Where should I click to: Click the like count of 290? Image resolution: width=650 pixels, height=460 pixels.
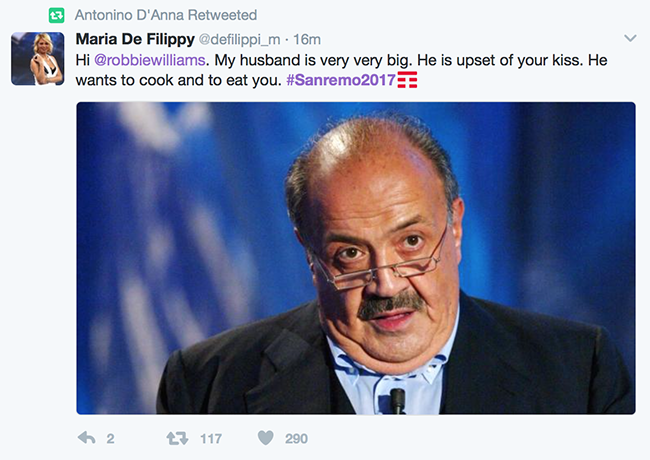tap(296, 438)
